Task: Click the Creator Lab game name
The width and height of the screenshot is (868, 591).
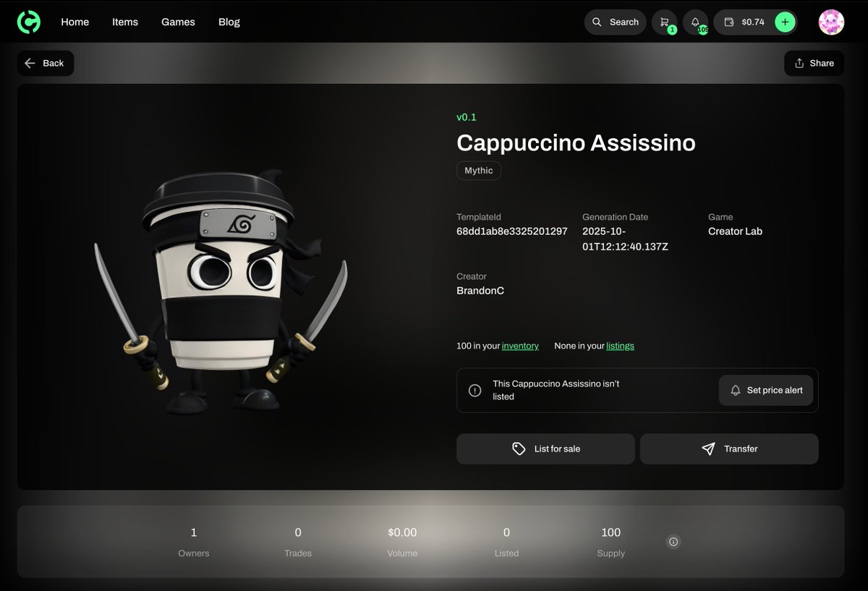Action: 735,231
